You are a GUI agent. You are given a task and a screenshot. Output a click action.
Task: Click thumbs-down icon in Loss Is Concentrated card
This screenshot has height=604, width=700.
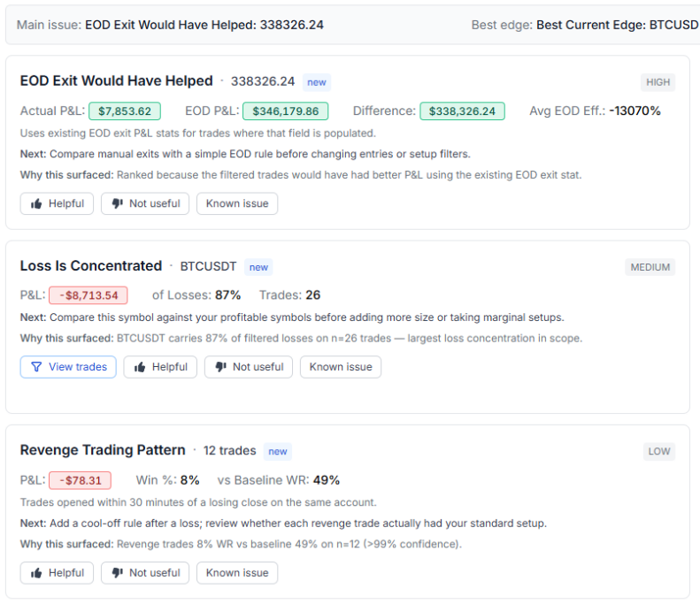point(221,367)
